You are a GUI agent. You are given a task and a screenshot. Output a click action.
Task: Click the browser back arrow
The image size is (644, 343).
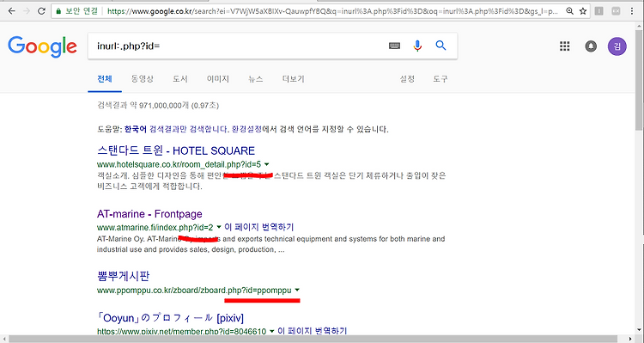coord(12,11)
